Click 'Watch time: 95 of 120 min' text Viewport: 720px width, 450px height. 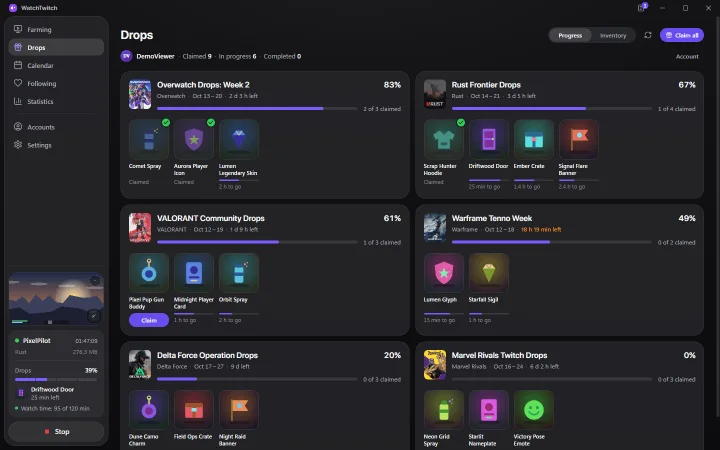pyautogui.click(x=55, y=408)
